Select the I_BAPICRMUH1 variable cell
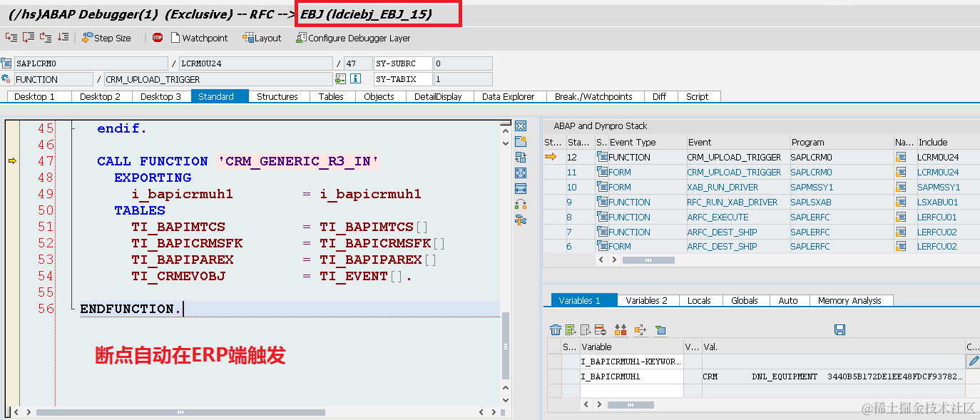Screen dimensions: 980x420 (x=631, y=376)
